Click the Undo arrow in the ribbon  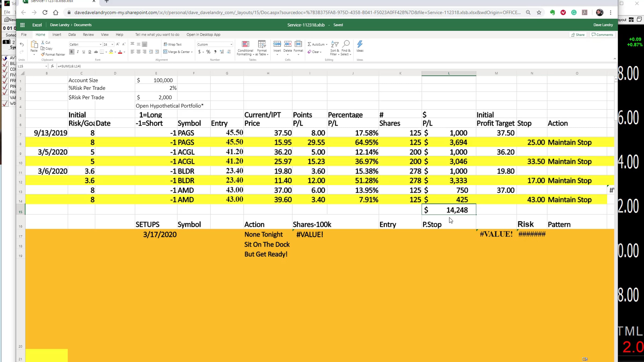pos(22,44)
